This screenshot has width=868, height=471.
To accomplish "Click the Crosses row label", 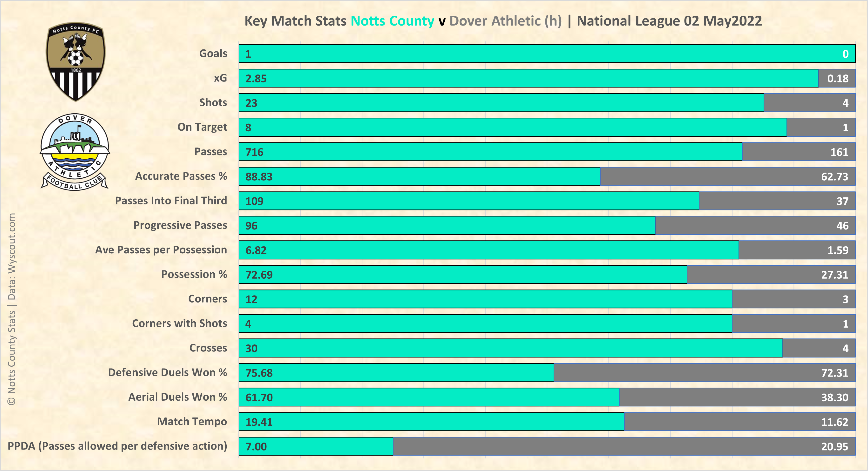I will pyautogui.click(x=208, y=348).
